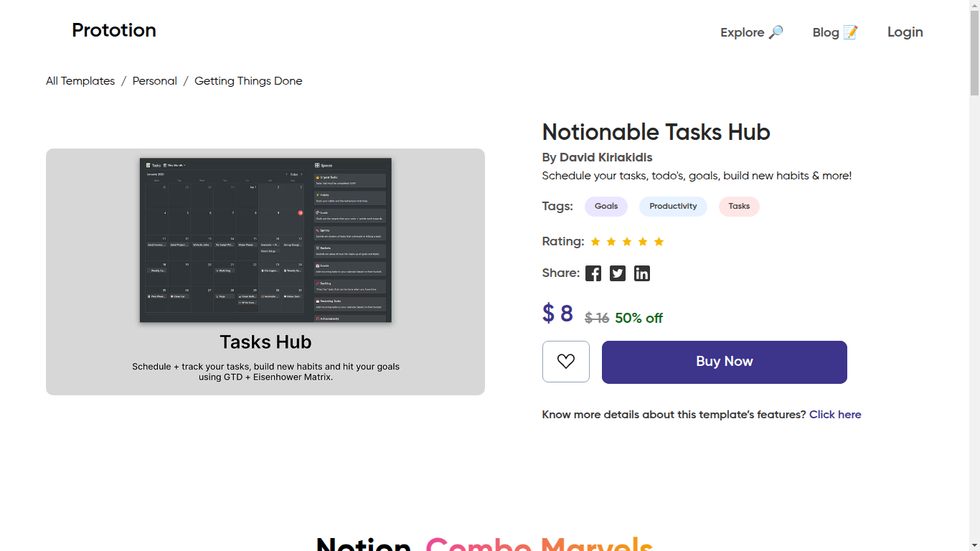This screenshot has width=980, height=551.
Task: Select the Goals tag
Action: pos(606,207)
